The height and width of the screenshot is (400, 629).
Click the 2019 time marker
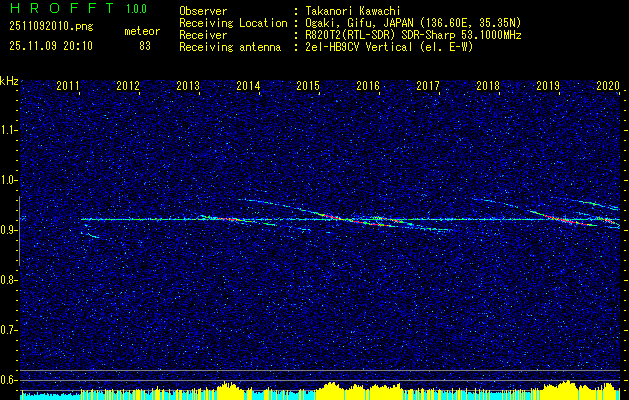click(548, 86)
